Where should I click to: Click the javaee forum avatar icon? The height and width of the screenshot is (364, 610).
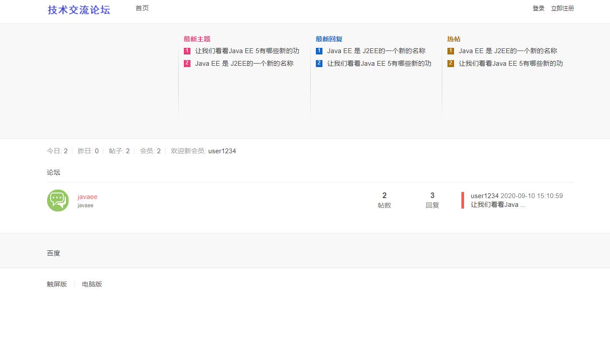[58, 200]
